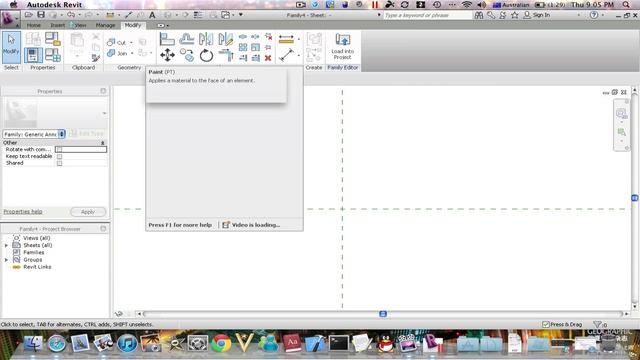Click Load into Project icon

click(342, 47)
